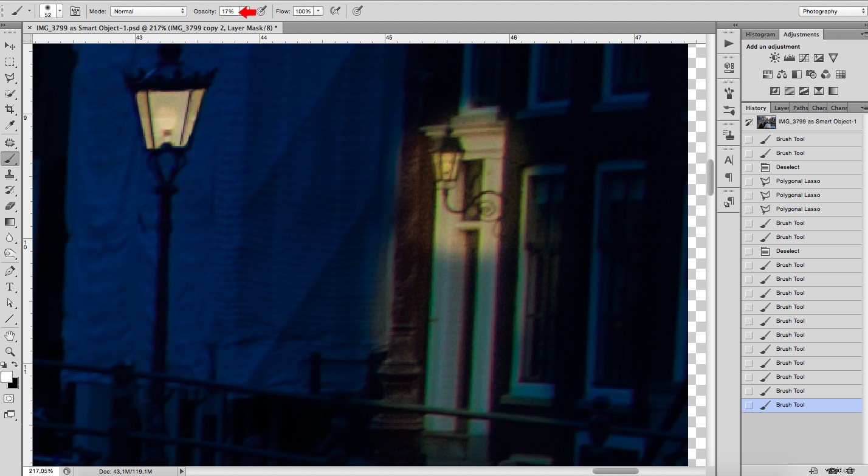Add a Levels adjustment layer

point(789,58)
